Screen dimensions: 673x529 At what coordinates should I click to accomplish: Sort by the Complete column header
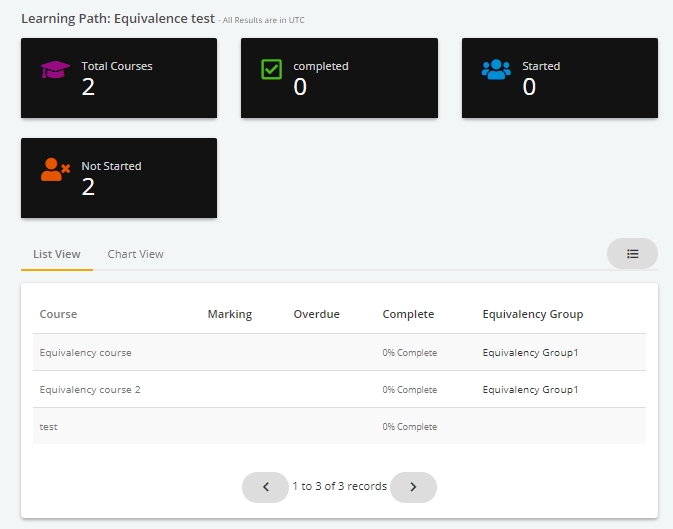point(408,314)
